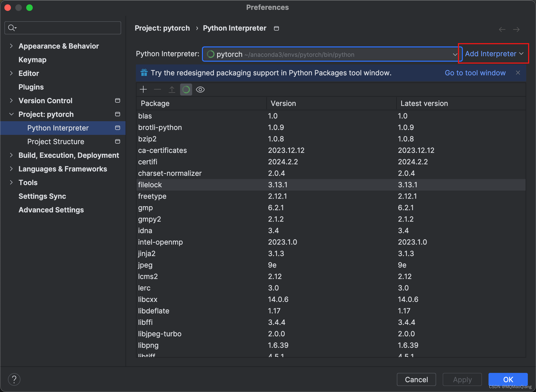Click Project: pytorch breadcrumb
536x392 pixels.
162,28
